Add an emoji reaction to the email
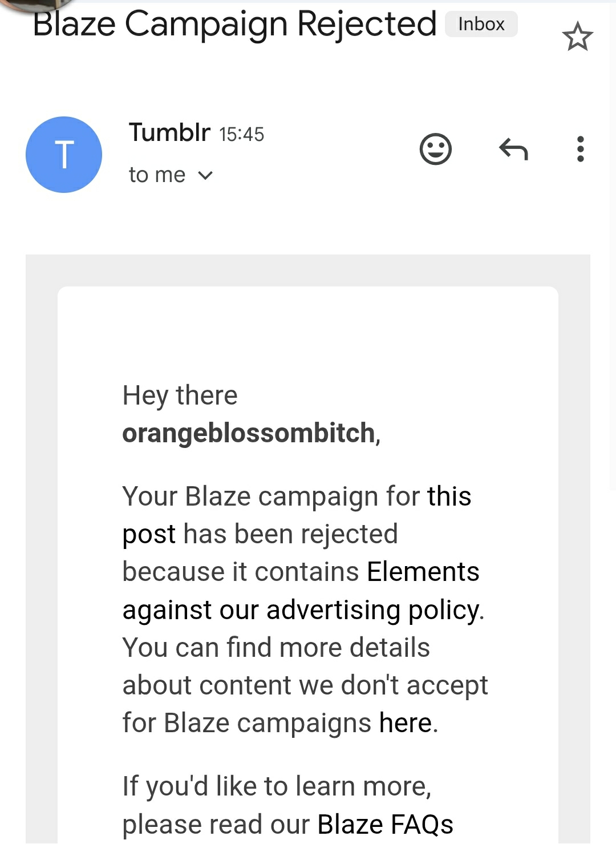This screenshot has width=616, height=860. 435,150
